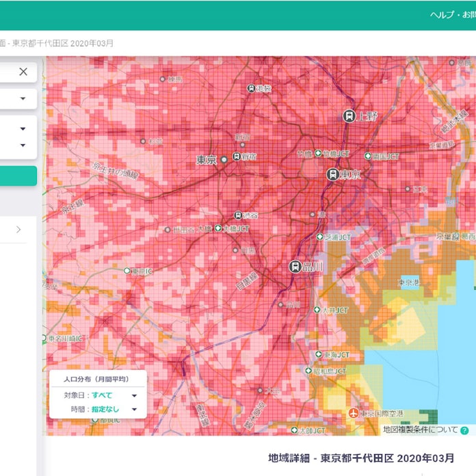Click the Shibaura JCT junction marker
Screen dimensions: 476x476
[319, 237]
